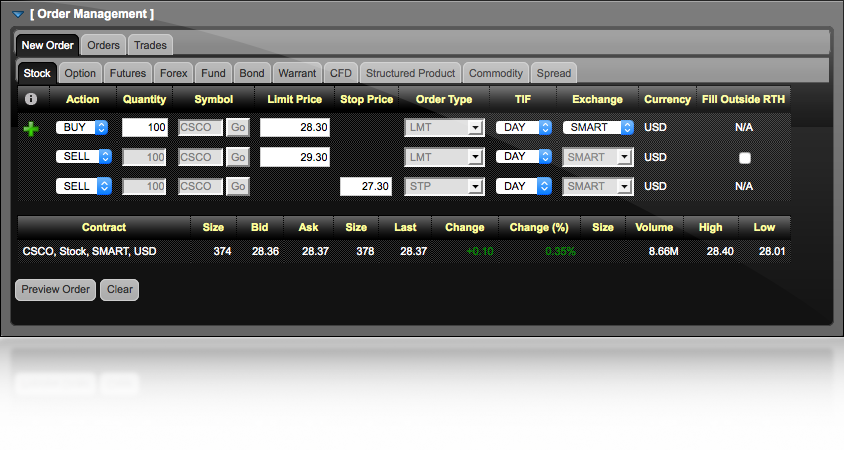Screen dimensions: 844x450
Task: Collapse the Order Management panel triangle
Action: pos(18,15)
